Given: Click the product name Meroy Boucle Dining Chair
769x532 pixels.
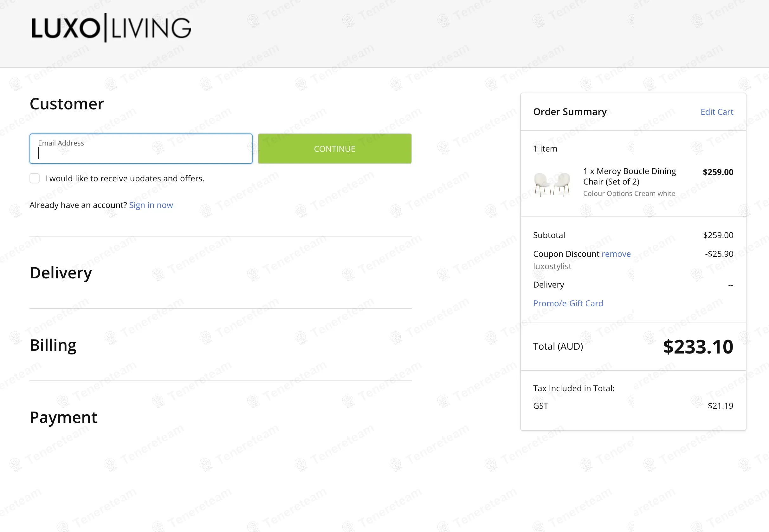Looking at the screenshot, I should [630, 176].
